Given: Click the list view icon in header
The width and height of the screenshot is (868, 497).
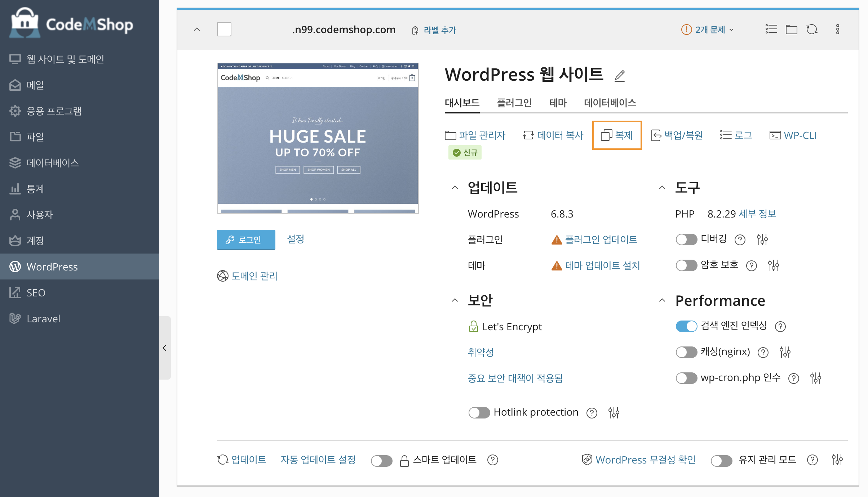Looking at the screenshot, I should click(x=771, y=30).
